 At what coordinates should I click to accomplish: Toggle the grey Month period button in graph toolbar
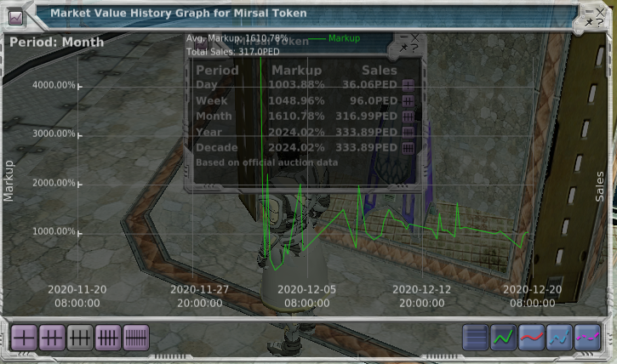80,338
